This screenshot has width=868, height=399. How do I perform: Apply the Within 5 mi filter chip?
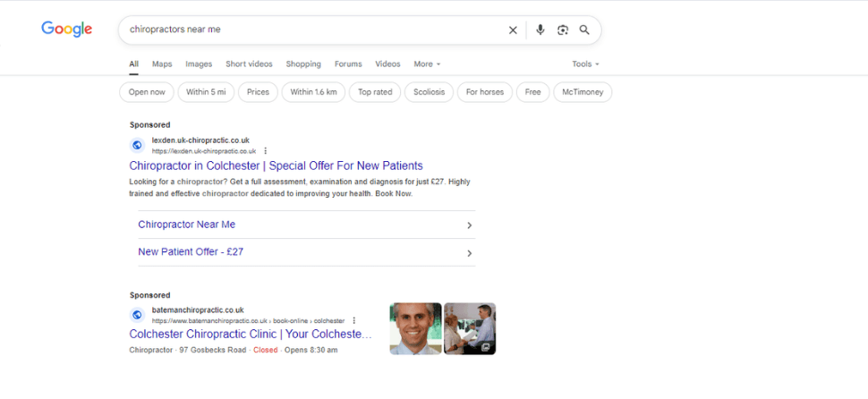point(206,92)
